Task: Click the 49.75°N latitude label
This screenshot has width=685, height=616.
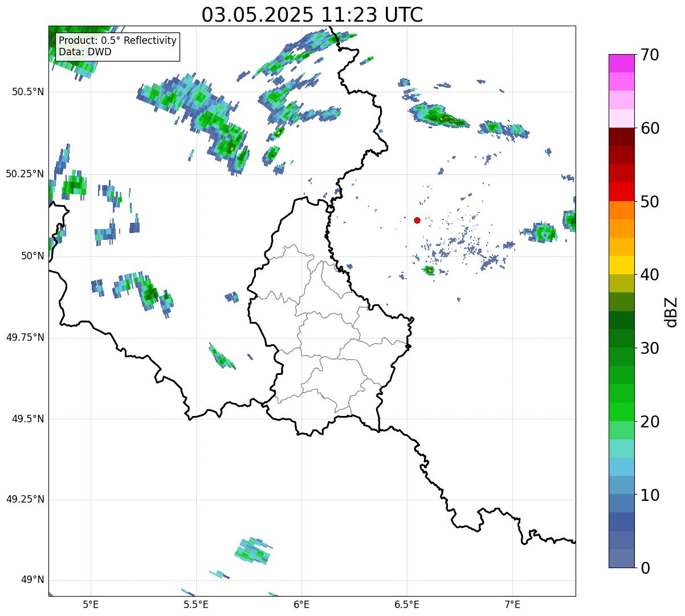Action: point(25,337)
